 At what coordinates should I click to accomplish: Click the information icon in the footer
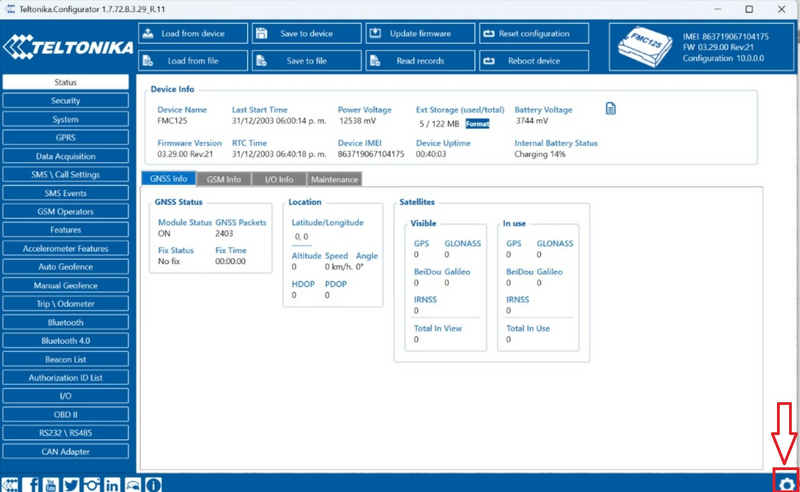click(x=153, y=484)
